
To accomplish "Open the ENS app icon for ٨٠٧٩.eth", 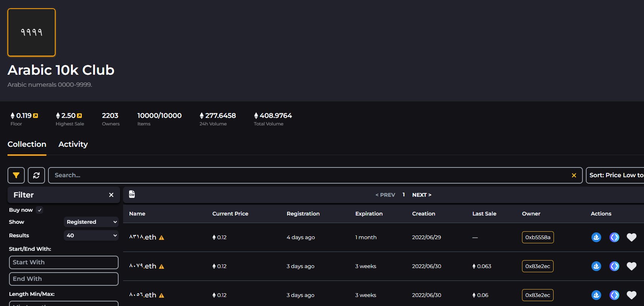I will (x=614, y=266).
